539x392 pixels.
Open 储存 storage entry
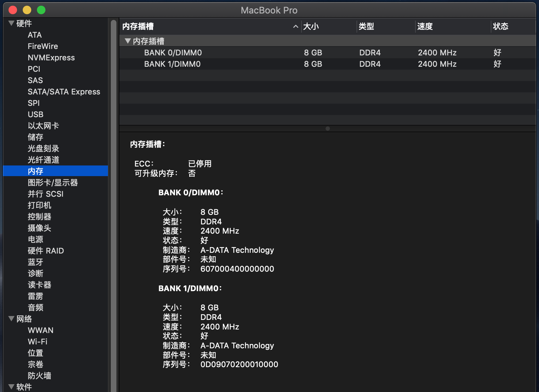pos(36,137)
